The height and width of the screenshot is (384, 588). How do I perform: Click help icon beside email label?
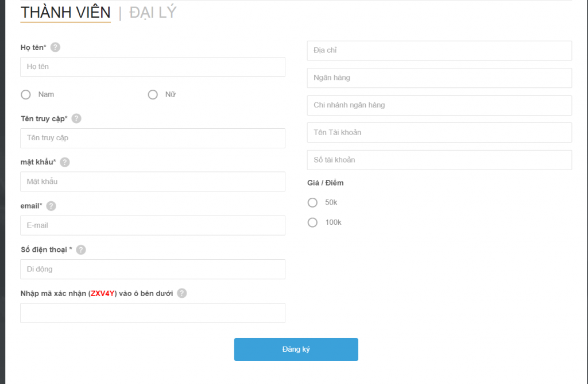51,206
